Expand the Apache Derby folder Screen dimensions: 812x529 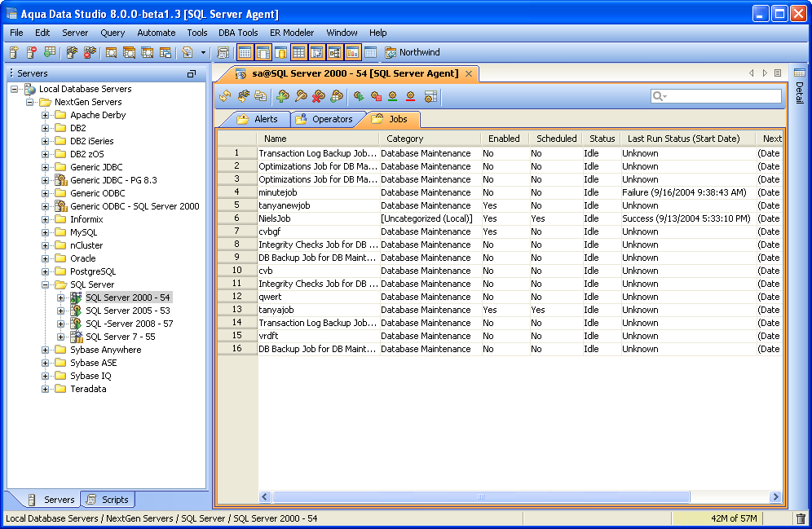tap(46, 115)
